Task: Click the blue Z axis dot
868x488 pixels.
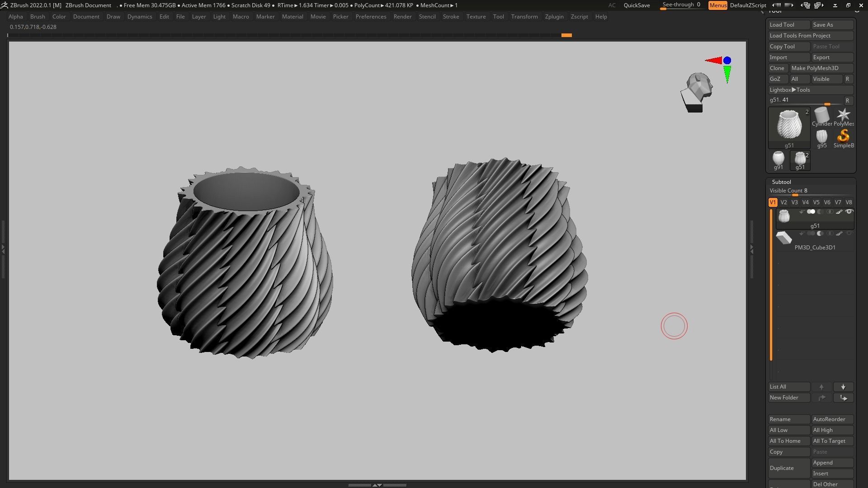Action: click(x=727, y=61)
